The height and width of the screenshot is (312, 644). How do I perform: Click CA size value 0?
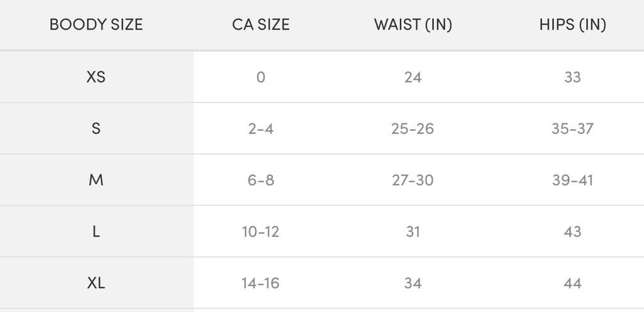point(260,77)
